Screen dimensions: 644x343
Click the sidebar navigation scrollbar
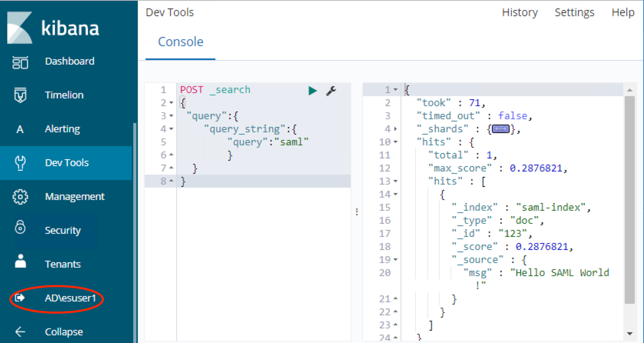click(x=134, y=232)
